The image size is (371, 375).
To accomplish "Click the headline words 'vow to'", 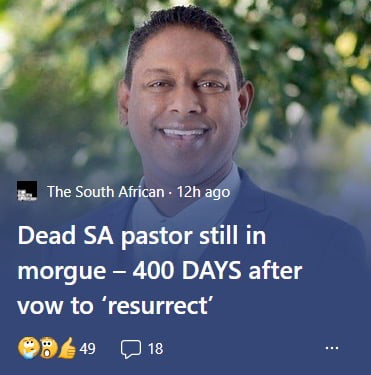I will 55,307.
